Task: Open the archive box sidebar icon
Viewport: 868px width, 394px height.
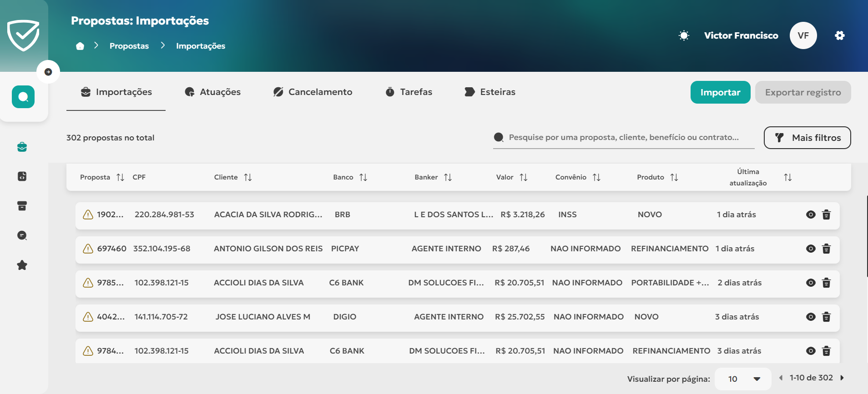Action: pyautogui.click(x=22, y=206)
